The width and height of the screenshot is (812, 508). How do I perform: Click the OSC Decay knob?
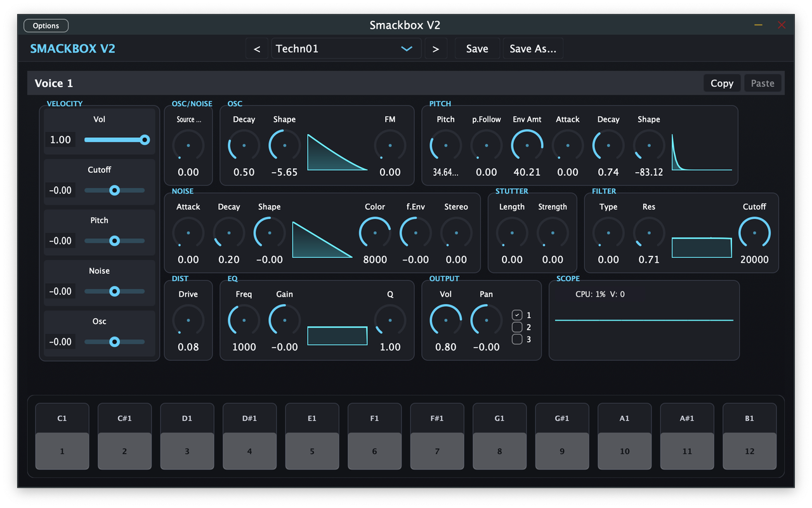[x=244, y=145]
